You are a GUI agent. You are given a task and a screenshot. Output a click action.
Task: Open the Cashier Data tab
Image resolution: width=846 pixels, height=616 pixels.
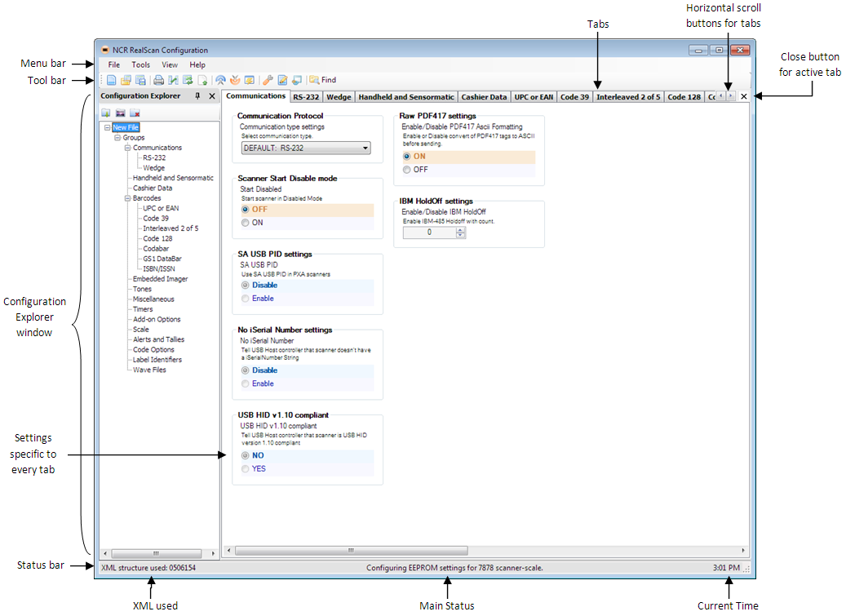[x=484, y=97]
